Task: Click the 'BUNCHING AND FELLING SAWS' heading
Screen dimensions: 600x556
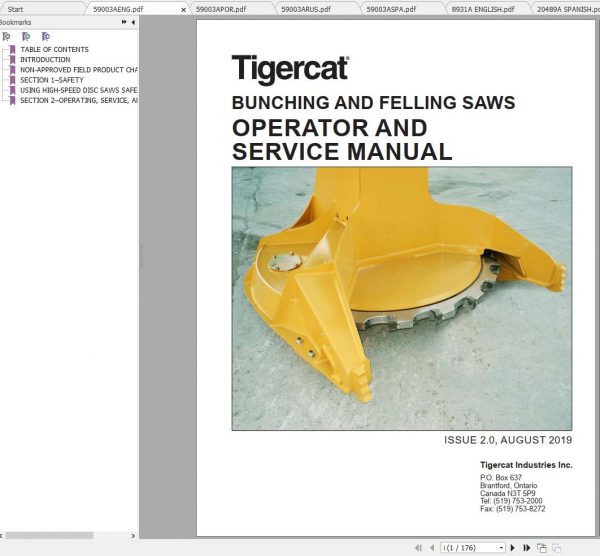Action: tap(373, 103)
